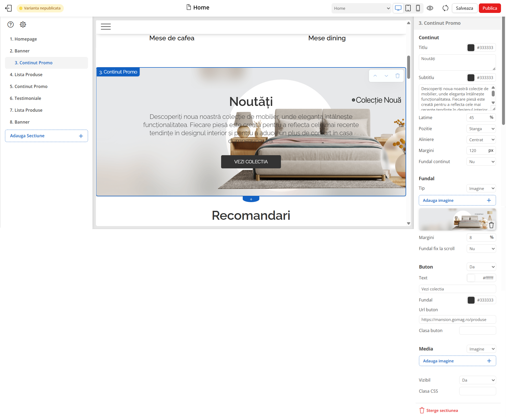Click the exit editor icon
Image resolution: width=506 pixels, height=420 pixels.
pyautogui.click(x=8, y=8)
